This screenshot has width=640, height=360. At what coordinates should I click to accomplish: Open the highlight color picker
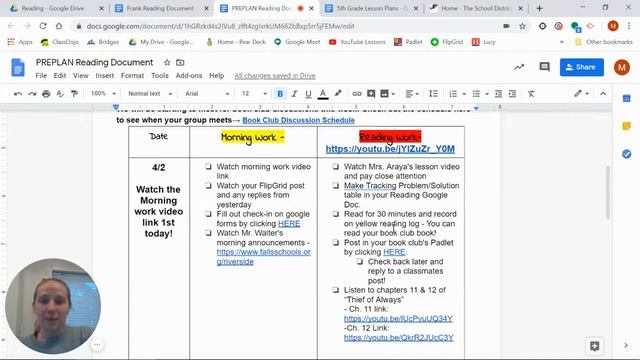338,93
